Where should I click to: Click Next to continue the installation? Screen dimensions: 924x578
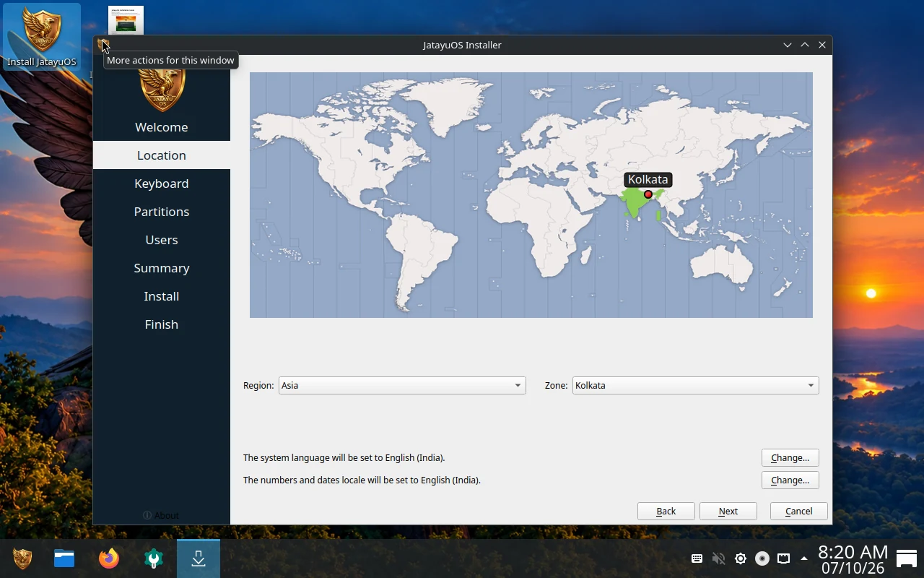728,511
